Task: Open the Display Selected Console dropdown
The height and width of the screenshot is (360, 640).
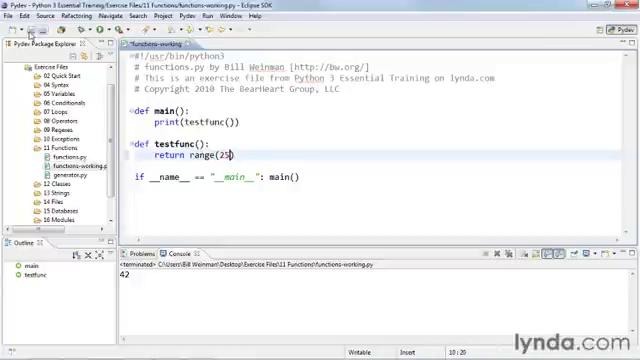Action: pos(595,253)
